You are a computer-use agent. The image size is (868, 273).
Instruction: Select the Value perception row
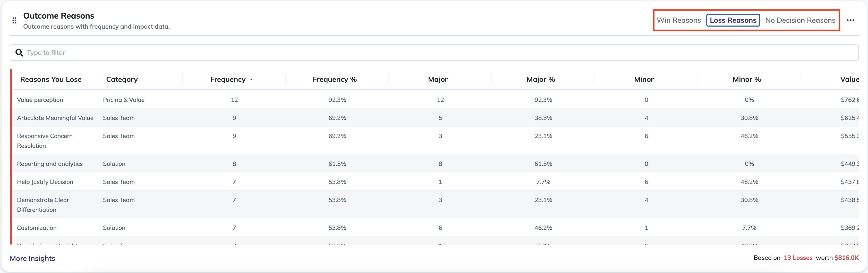pos(435,100)
